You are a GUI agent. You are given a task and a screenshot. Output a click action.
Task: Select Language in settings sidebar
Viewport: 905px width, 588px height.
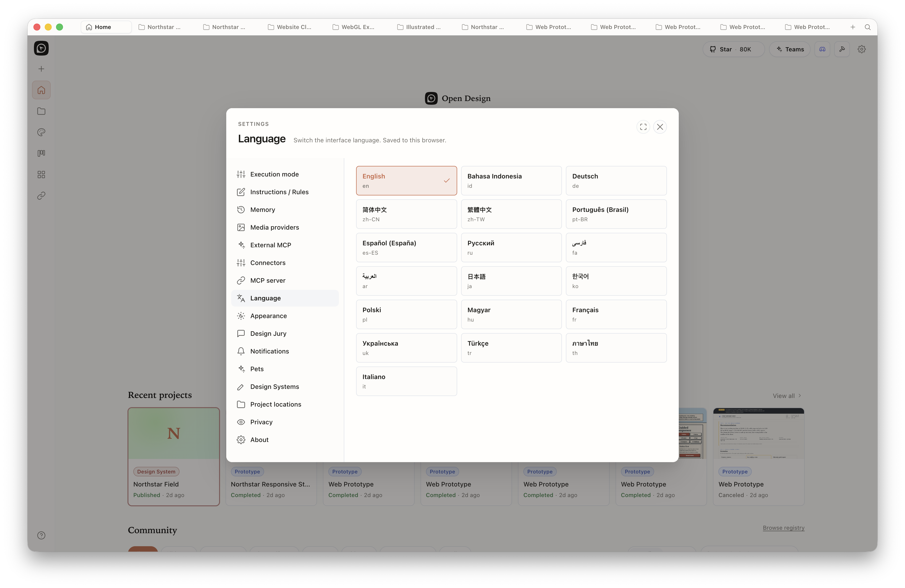[285, 298]
